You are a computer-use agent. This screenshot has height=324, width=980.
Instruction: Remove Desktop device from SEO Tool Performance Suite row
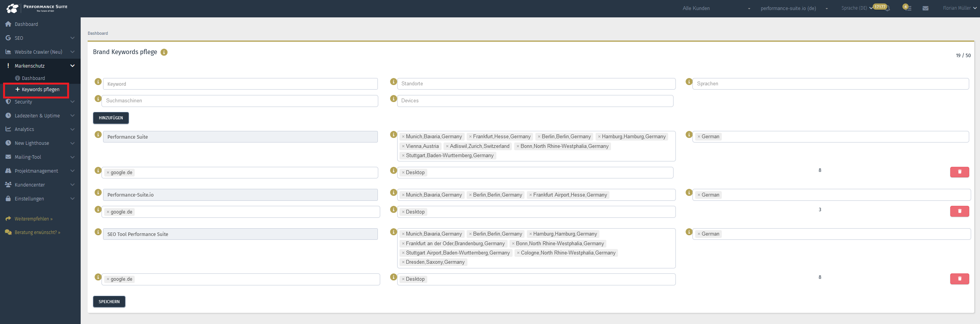(x=403, y=279)
